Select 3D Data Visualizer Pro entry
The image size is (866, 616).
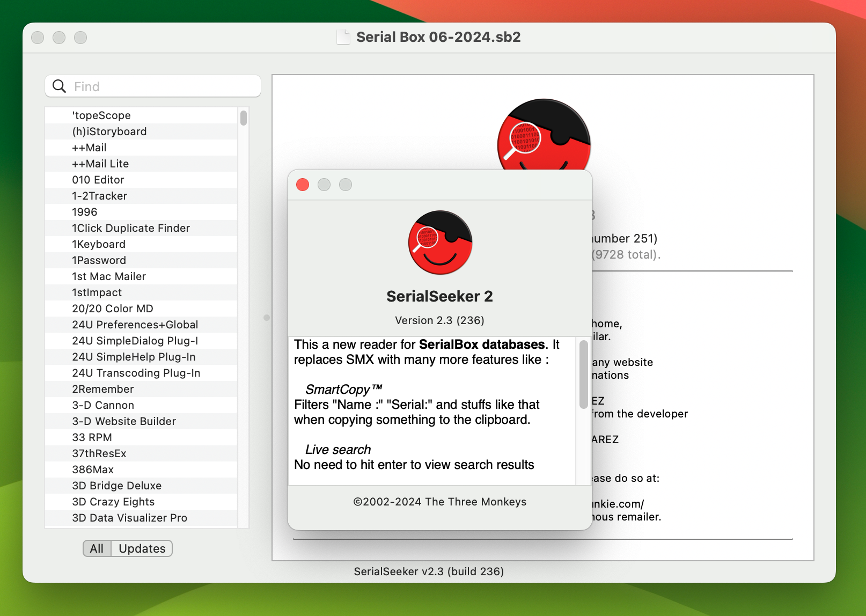141,518
